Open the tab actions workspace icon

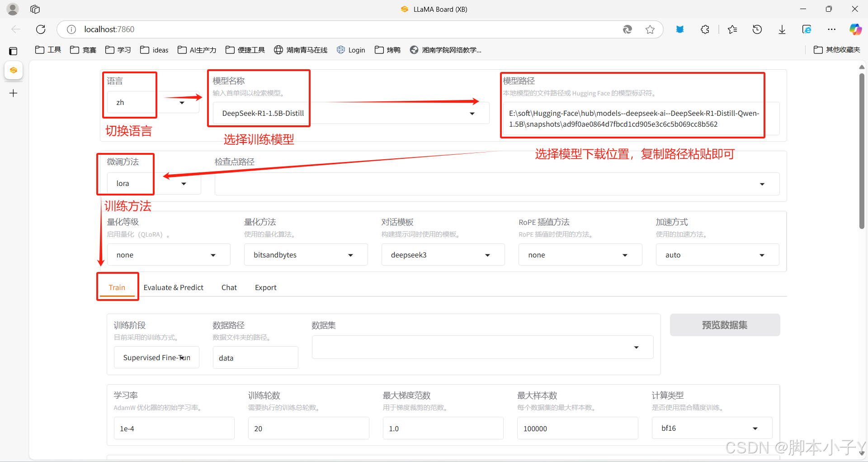(35, 9)
